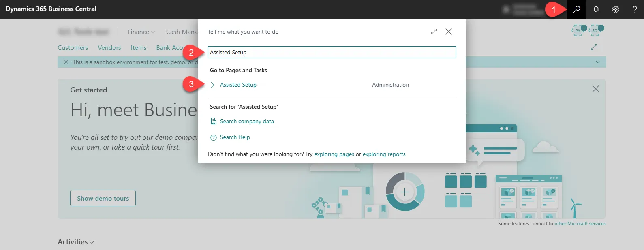Open the notifications bell icon
This screenshot has height=250, width=644.
click(x=596, y=9)
